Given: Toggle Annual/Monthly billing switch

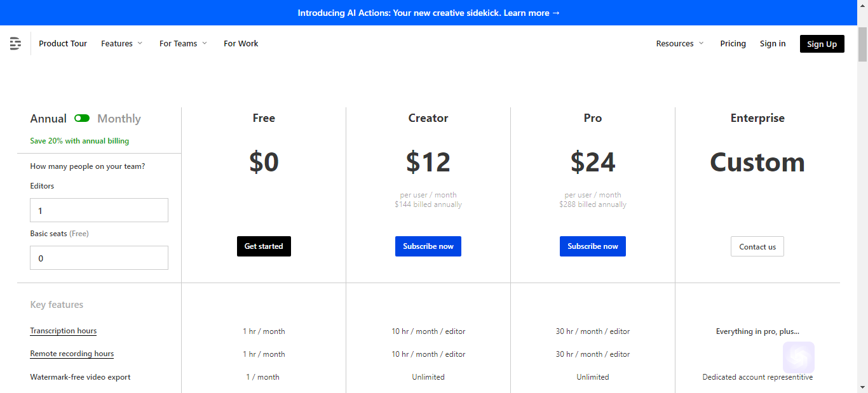Looking at the screenshot, I should 82,118.
